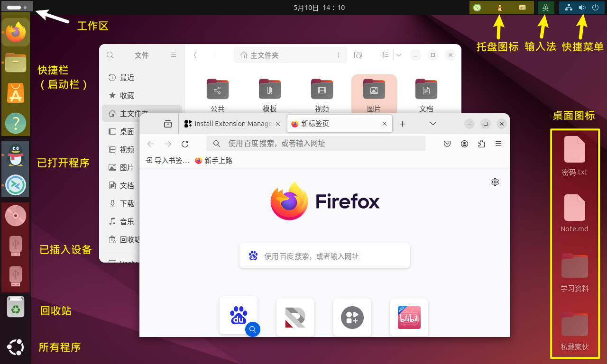Open the bilibili shortcut tile
The width and height of the screenshot is (607, 364).
coord(409,318)
